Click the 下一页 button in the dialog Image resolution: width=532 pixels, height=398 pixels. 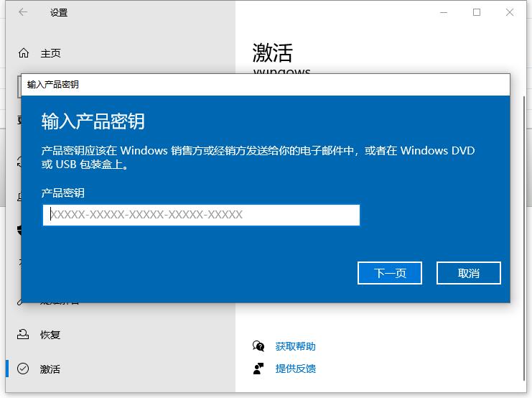(390, 273)
